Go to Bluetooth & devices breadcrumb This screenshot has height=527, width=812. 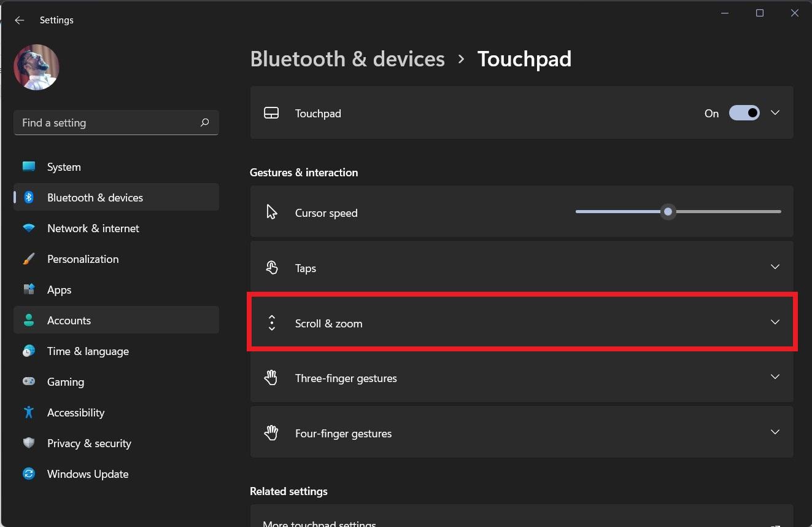pos(347,59)
